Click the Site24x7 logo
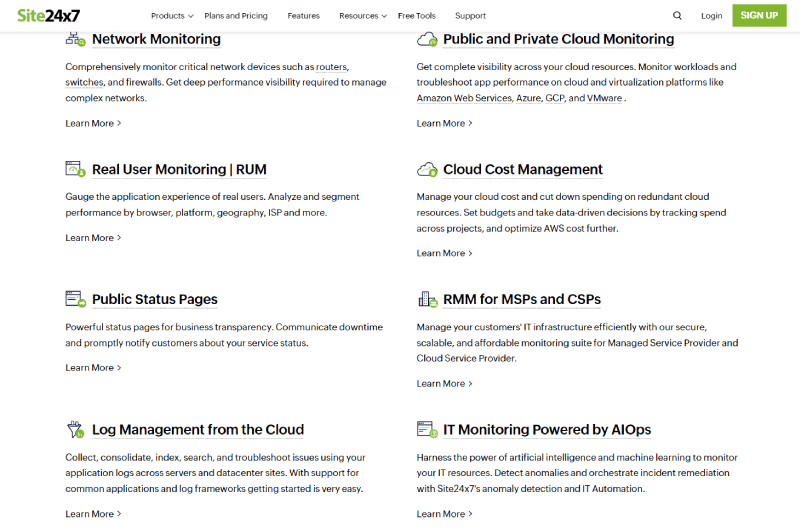This screenshot has height=530, width=800. (48, 16)
